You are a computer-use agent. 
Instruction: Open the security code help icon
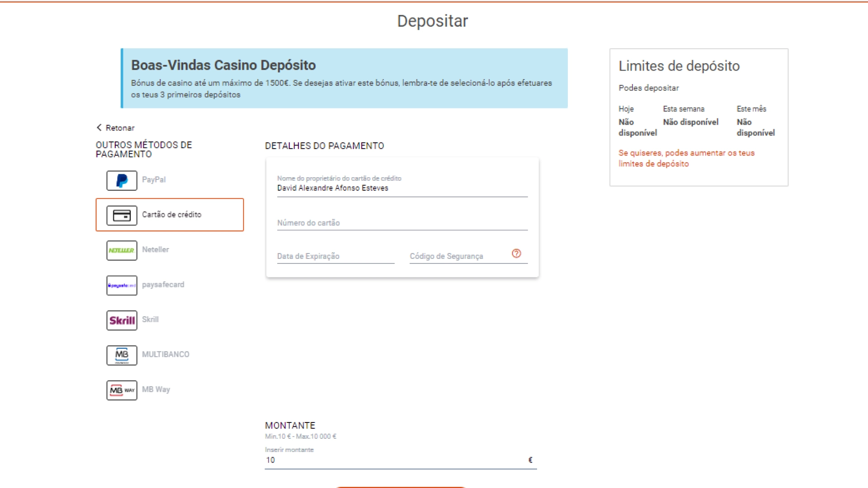click(516, 253)
